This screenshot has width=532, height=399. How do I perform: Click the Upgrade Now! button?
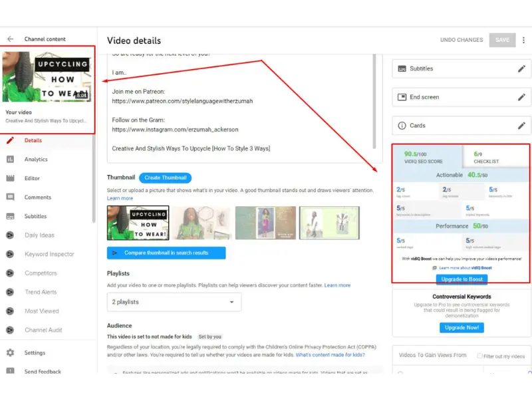click(x=462, y=328)
